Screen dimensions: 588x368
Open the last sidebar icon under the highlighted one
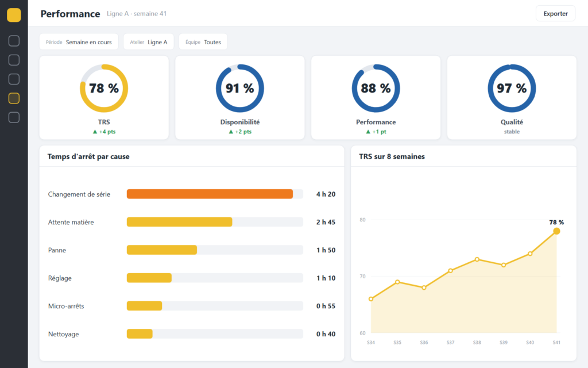pos(14,117)
